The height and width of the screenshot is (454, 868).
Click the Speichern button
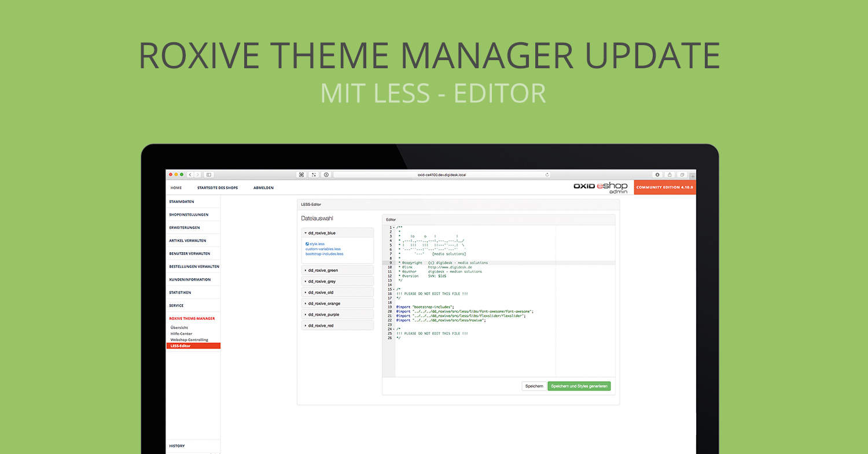(x=534, y=386)
